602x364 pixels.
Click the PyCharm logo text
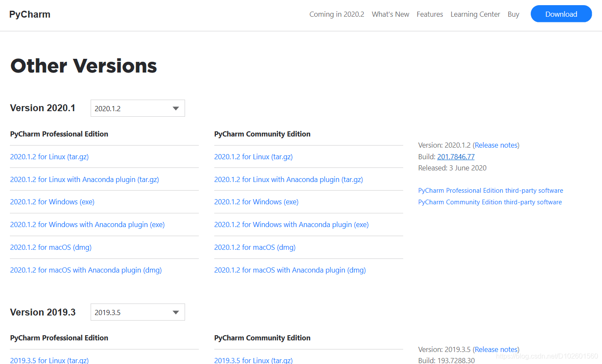tap(30, 14)
